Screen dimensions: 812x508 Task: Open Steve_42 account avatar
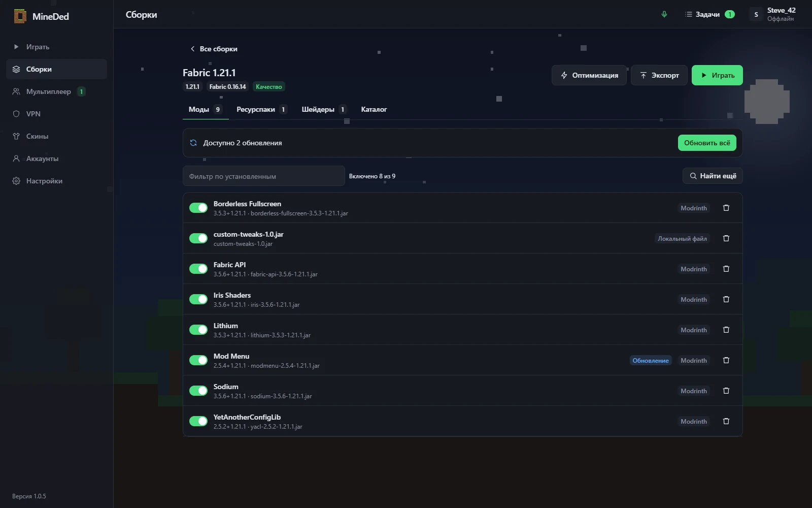[756, 14]
